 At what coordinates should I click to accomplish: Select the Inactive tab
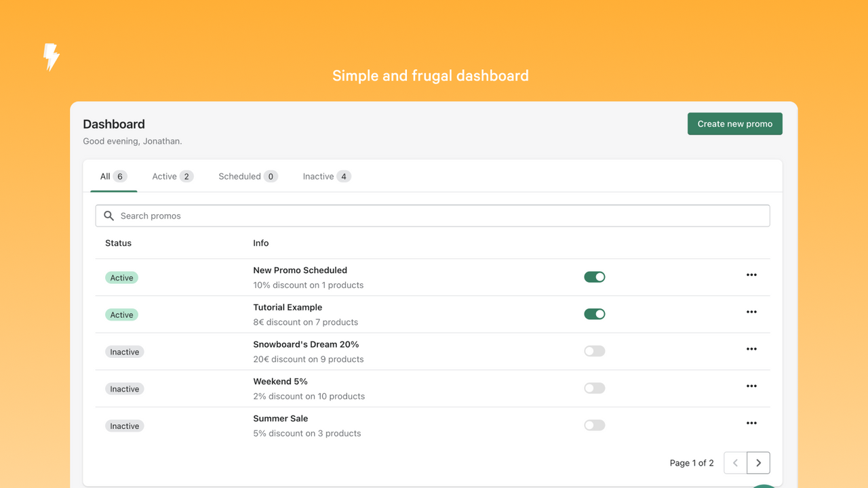coord(326,176)
